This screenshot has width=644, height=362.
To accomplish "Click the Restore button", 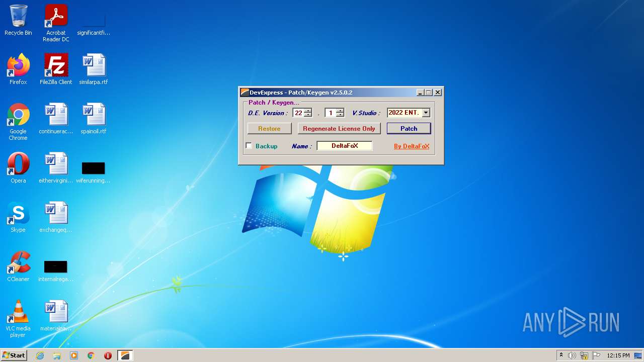I will point(269,129).
